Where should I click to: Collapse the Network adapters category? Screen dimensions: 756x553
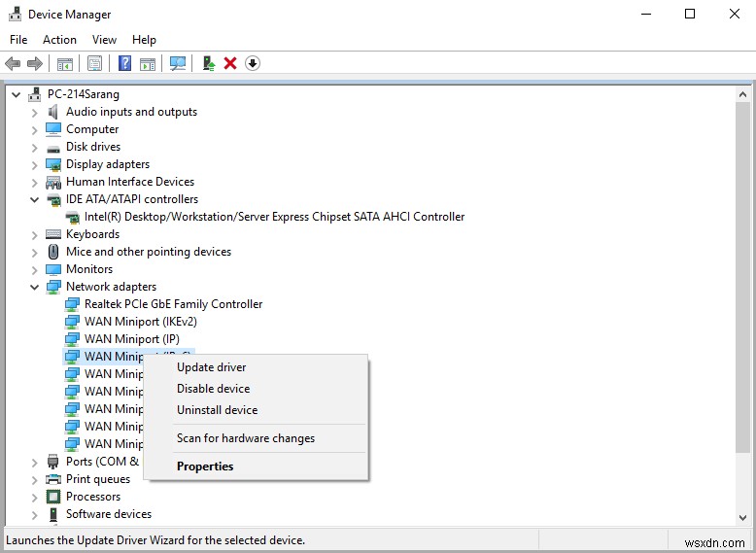[x=34, y=287]
